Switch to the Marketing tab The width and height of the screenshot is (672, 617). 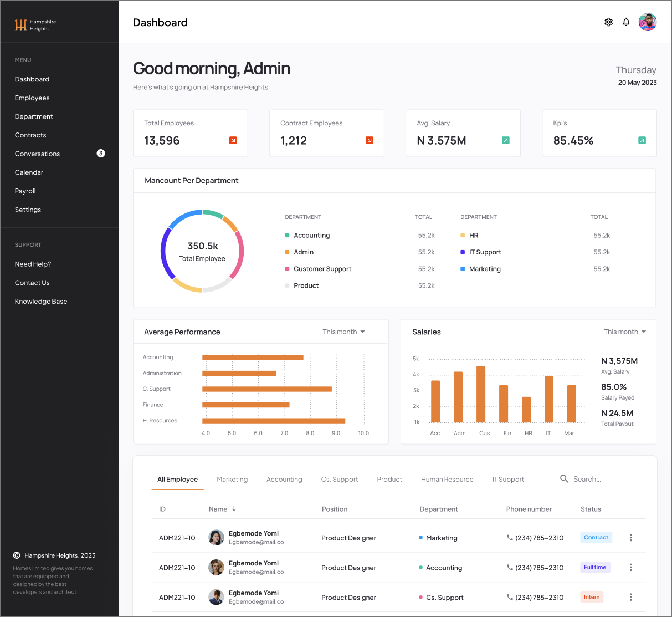pyautogui.click(x=232, y=479)
